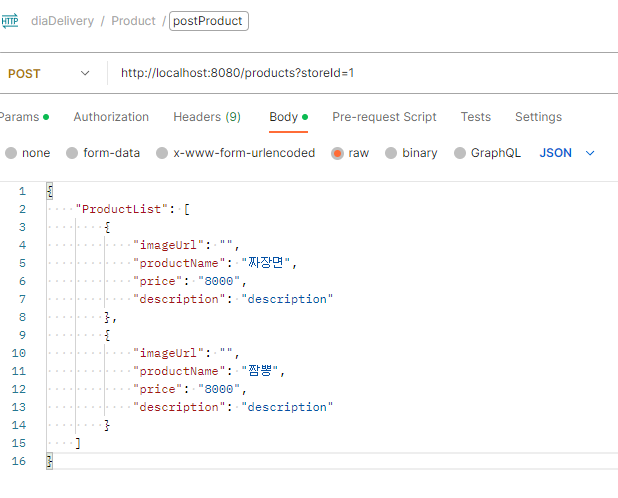The image size is (618, 498).
Task: Click the request URL field
Action: 237,73
